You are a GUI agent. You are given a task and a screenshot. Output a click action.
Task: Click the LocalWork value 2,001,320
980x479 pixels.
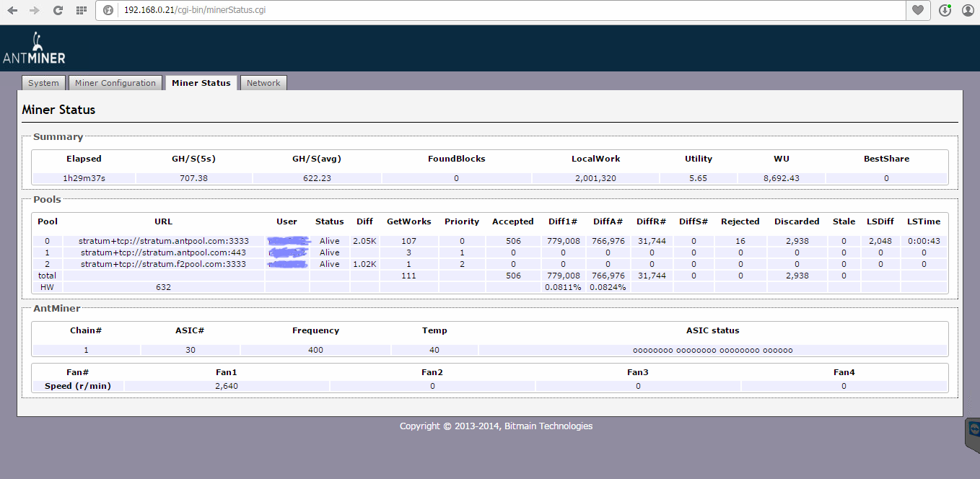point(595,178)
